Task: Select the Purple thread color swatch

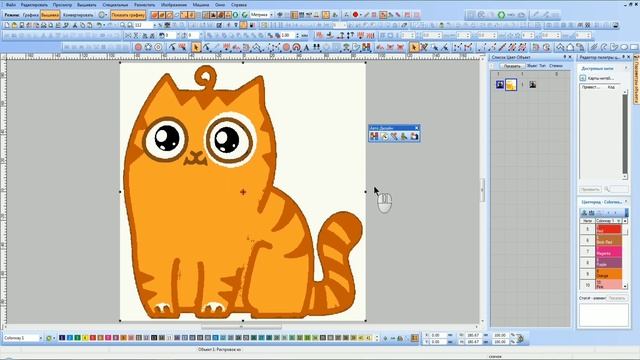Action: coord(609,262)
